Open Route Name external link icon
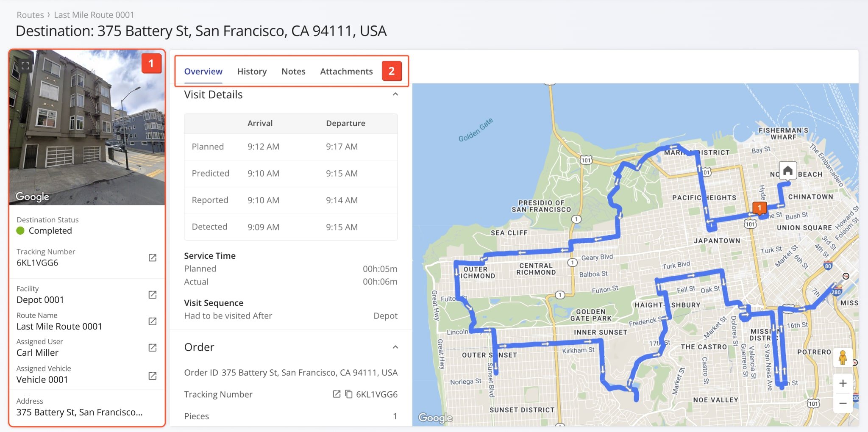 pyautogui.click(x=153, y=321)
